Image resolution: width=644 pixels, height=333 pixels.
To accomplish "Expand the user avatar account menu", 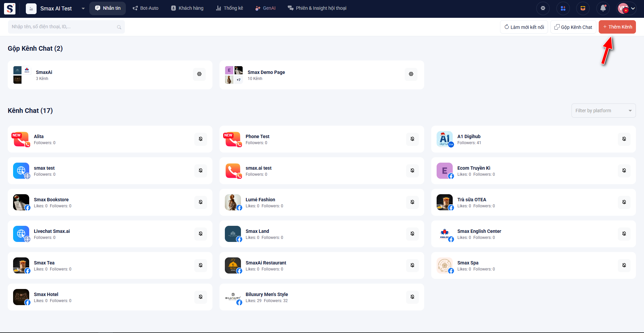I will pyautogui.click(x=627, y=8).
